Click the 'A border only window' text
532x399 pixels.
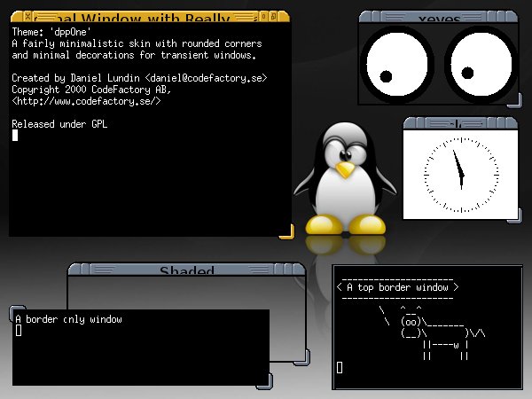[69, 319]
